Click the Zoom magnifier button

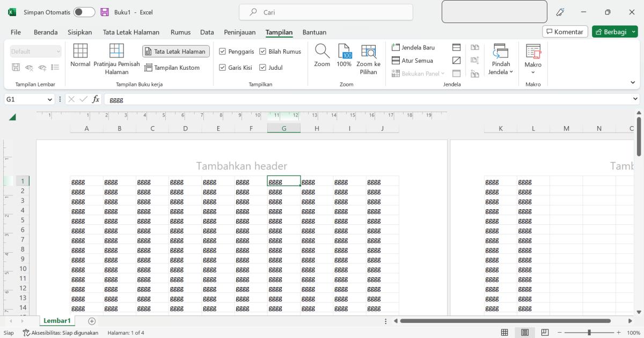(322, 56)
